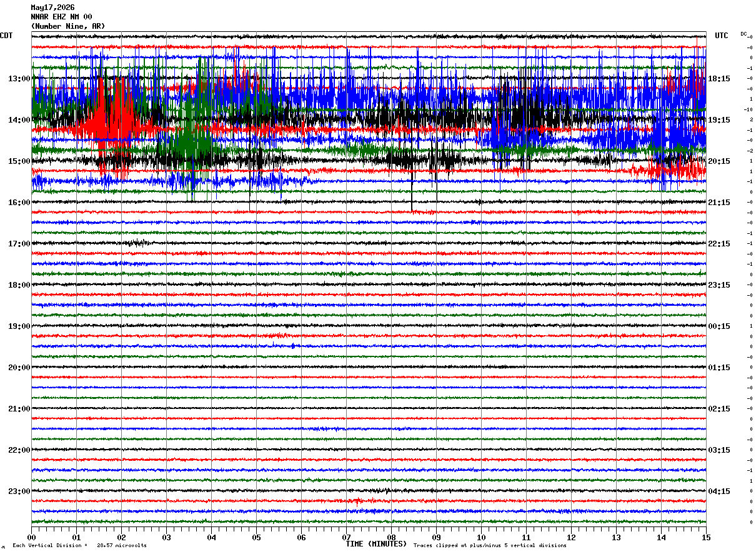This screenshot has height=554, width=756.
Task: Click the DC offset column header
Action: (744, 34)
